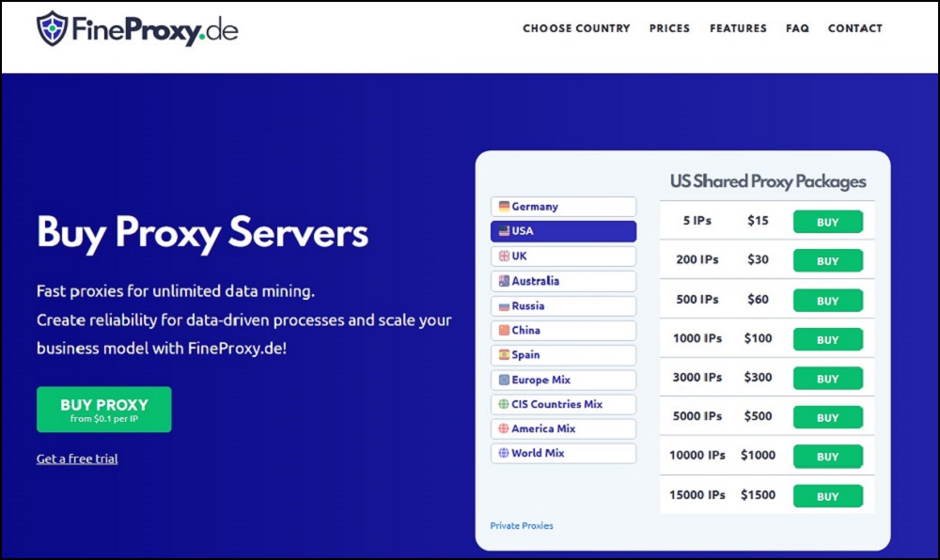Click the $300 price text
This screenshot has height=560, width=940.
point(758,377)
